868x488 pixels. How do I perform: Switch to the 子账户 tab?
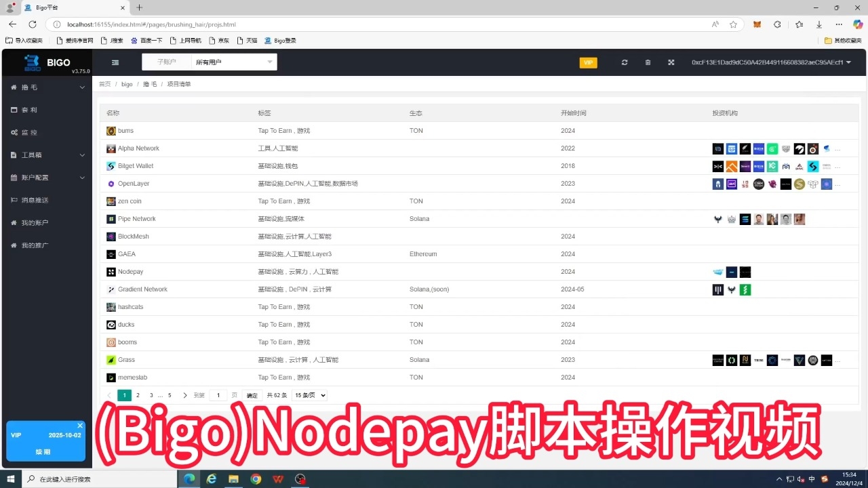point(166,61)
